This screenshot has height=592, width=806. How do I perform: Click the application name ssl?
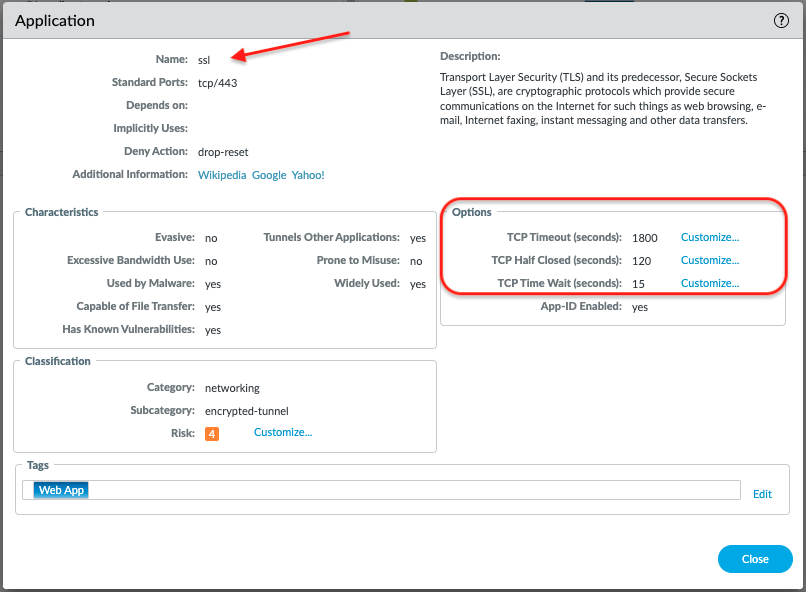(x=204, y=60)
